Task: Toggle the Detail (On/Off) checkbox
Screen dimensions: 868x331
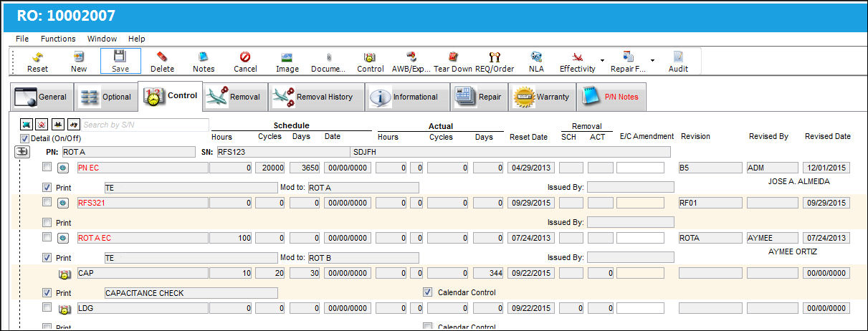Action: pos(24,138)
